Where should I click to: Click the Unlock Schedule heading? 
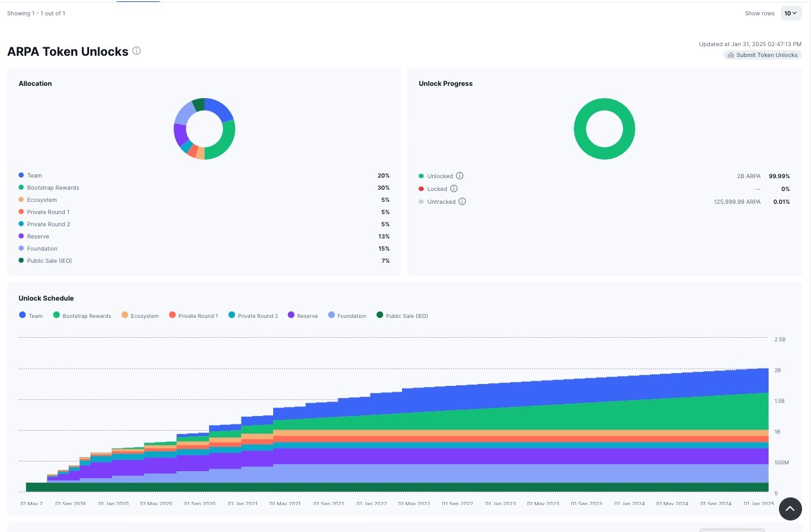coord(46,298)
